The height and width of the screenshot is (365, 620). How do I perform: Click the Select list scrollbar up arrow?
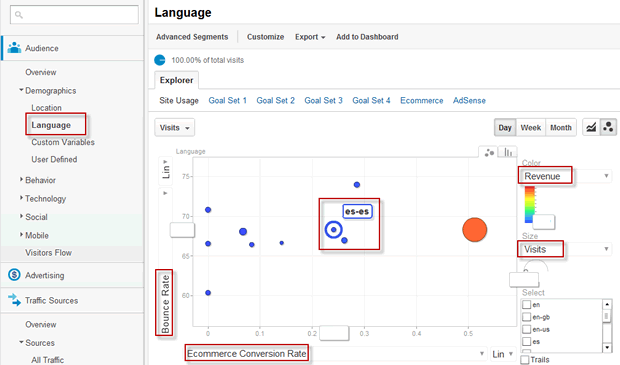[607, 304]
